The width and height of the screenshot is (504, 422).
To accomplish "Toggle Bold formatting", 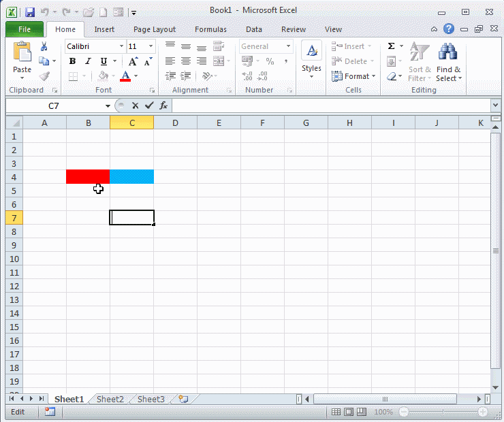I will coord(72,61).
